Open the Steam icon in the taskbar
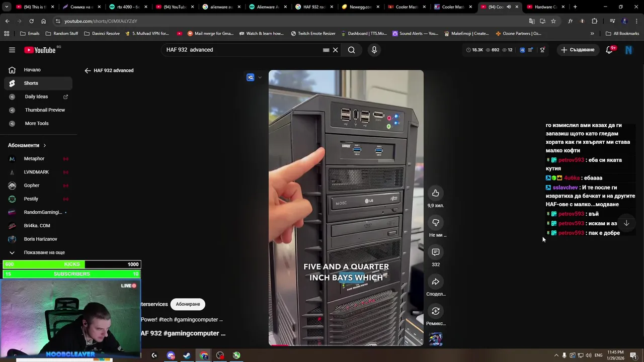The width and height of the screenshot is (644, 362). pyautogui.click(x=187, y=355)
